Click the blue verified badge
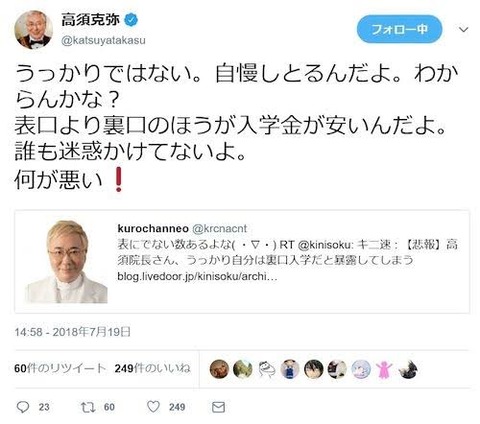The width and height of the screenshot is (480, 424). coord(131,20)
